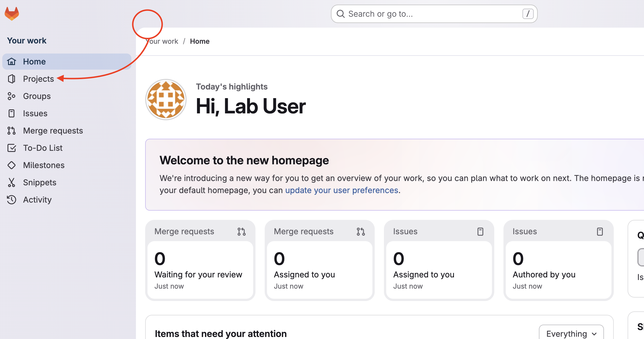Click the 'Items that need your attention' heading
Viewport: 644px width, 339px height.
click(221, 334)
